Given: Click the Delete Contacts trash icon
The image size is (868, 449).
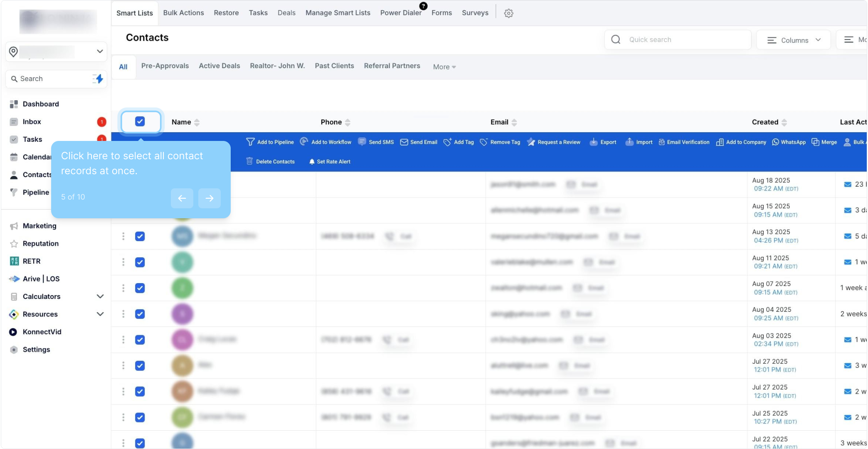Looking at the screenshot, I should click(x=249, y=161).
